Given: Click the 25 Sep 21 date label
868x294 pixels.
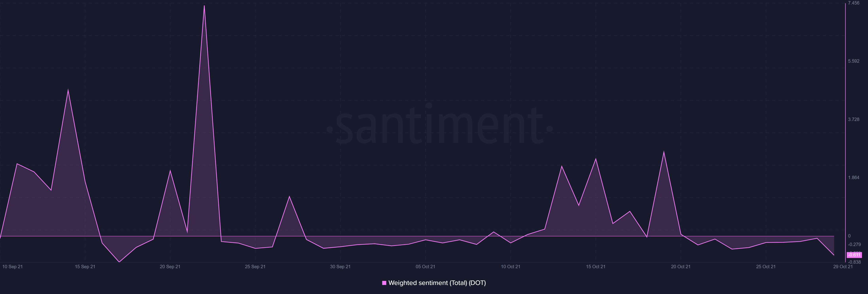Looking at the screenshot, I should pyautogui.click(x=255, y=267).
